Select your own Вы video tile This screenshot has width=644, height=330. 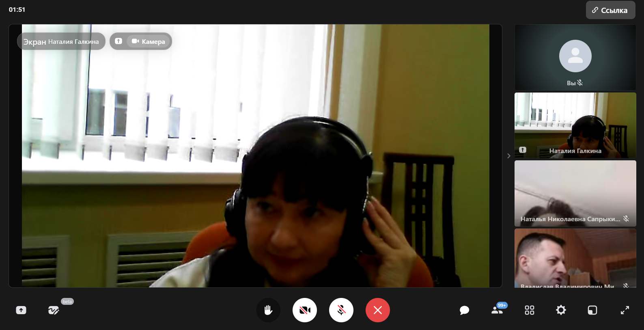click(x=575, y=57)
